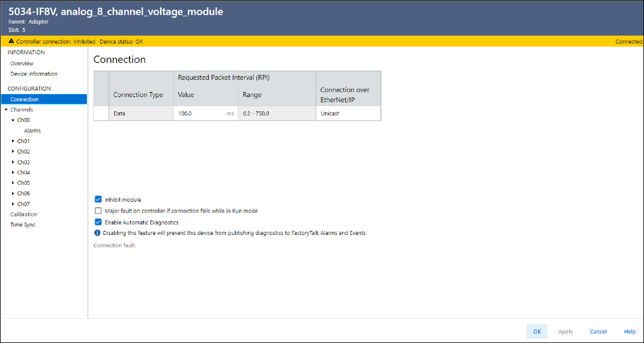
Task: Open Help for this dialog
Action: click(x=630, y=331)
